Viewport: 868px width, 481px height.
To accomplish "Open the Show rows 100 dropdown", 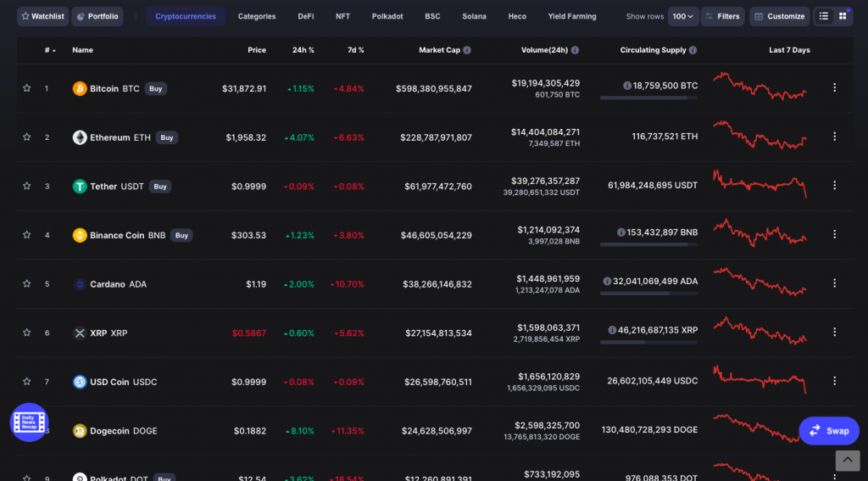I will 682,17.
